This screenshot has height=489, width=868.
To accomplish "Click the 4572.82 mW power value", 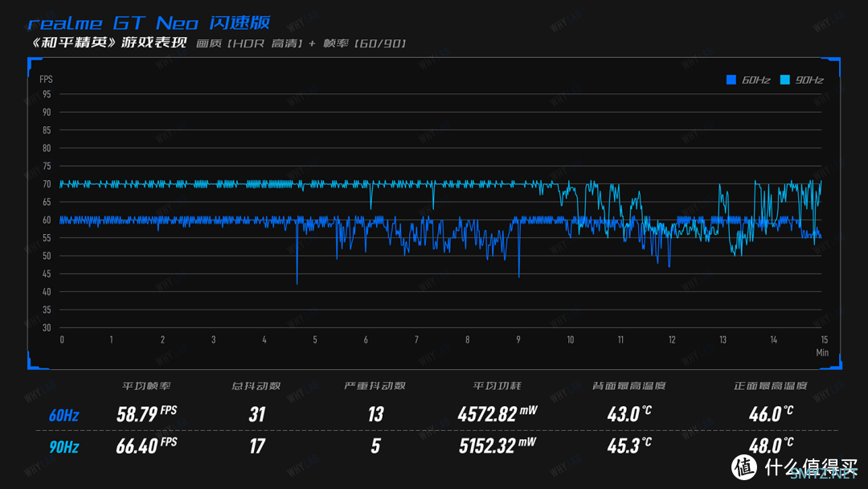I will (x=497, y=413).
